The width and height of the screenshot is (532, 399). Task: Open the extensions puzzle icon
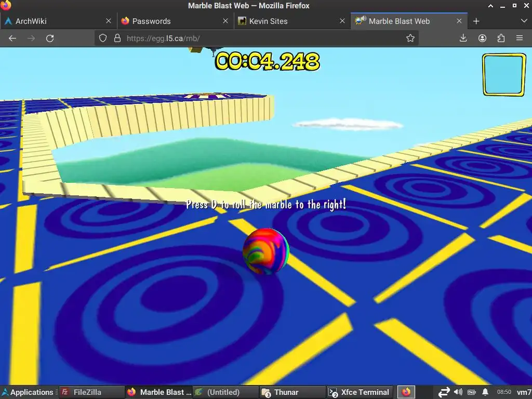click(x=501, y=38)
